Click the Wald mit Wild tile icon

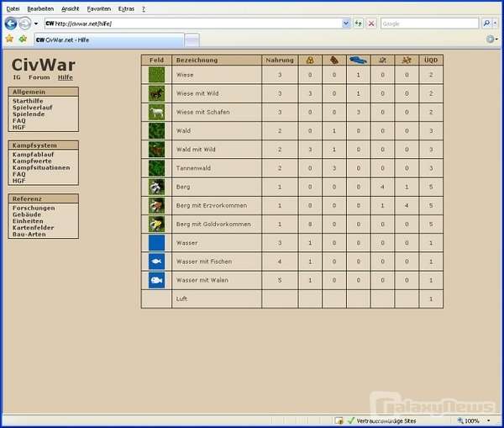[156, 150]
